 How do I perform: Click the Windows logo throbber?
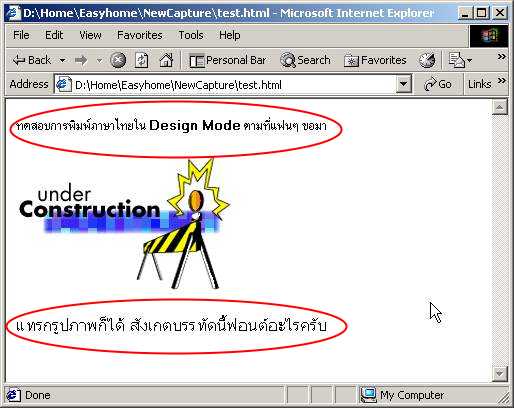click(489, 36)
